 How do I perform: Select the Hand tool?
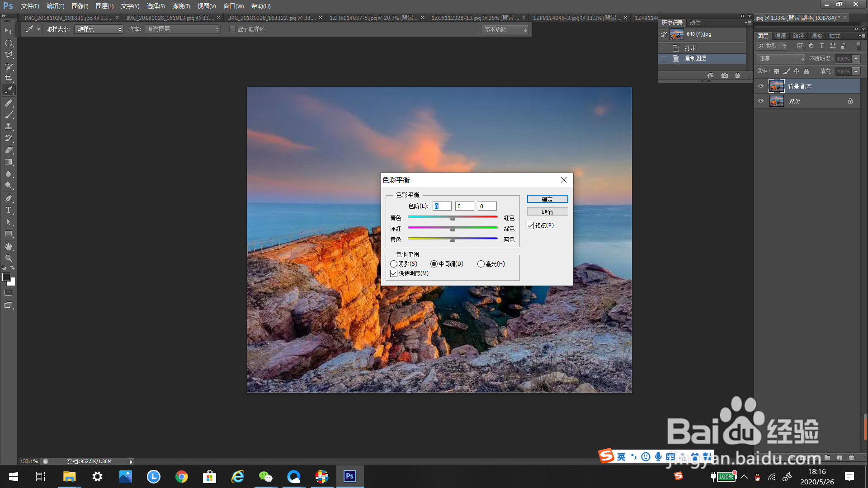(x=9, y=247)
